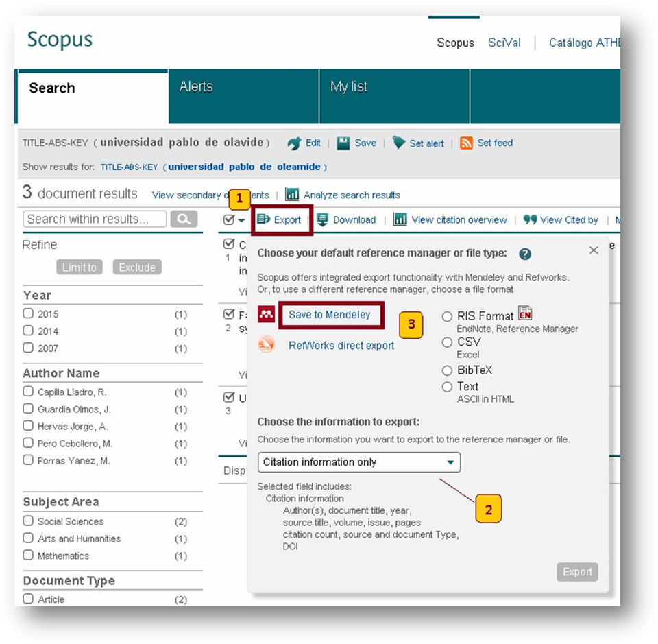Click the Export arrow icon in toolbar

[x=263, y=219]
